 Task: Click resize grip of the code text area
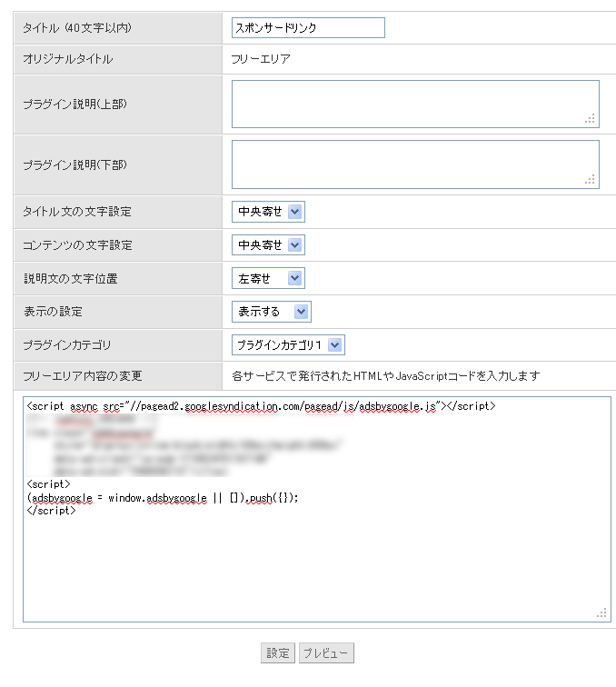point(601,612)
